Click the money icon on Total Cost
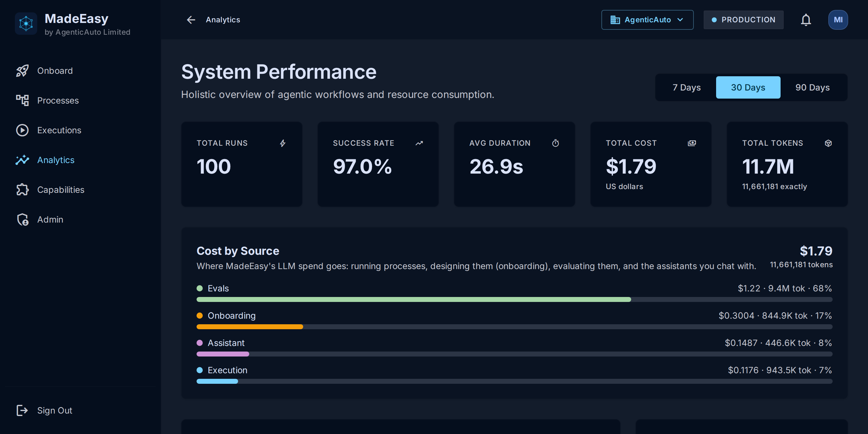 coord(692,143)
